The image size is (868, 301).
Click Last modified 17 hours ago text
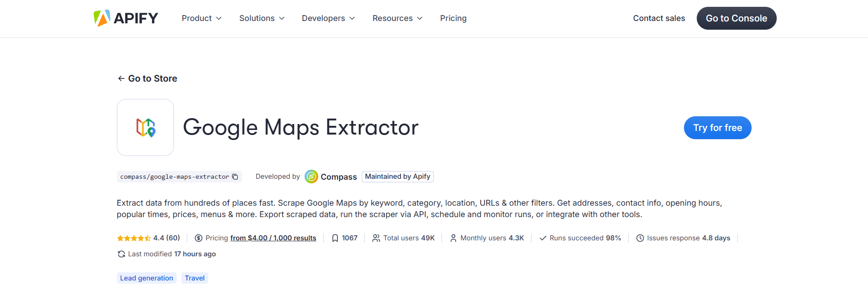pyautogui.click(x=172, y=254)
